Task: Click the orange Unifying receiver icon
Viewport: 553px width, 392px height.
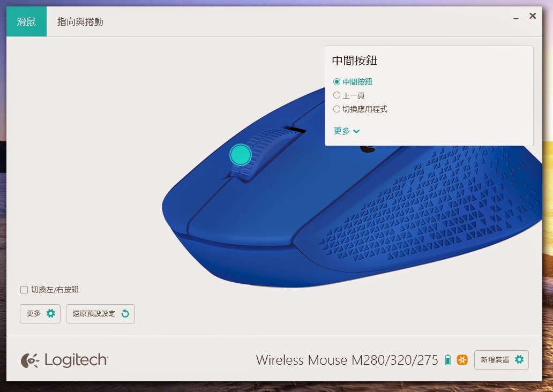Action: (x=462, y=360)
